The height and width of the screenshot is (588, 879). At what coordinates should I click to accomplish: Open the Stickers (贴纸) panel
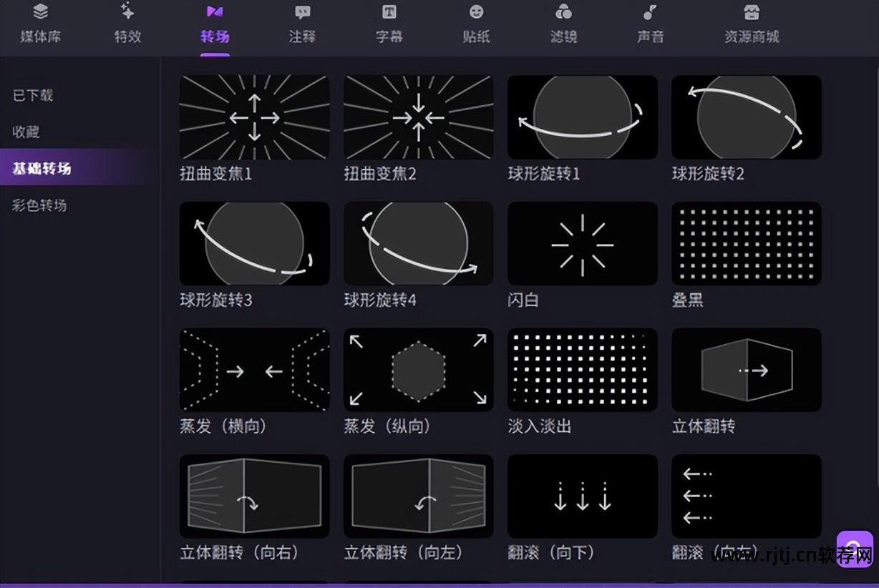pyautogui.click(x=475, y=21)
